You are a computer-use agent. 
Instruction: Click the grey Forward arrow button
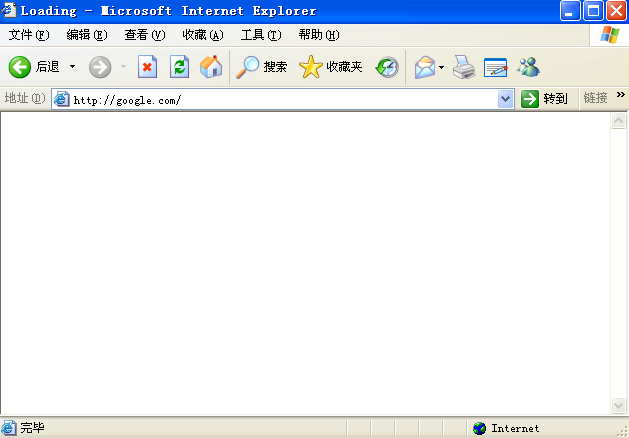pyautogui.click(x=100, y=67)
